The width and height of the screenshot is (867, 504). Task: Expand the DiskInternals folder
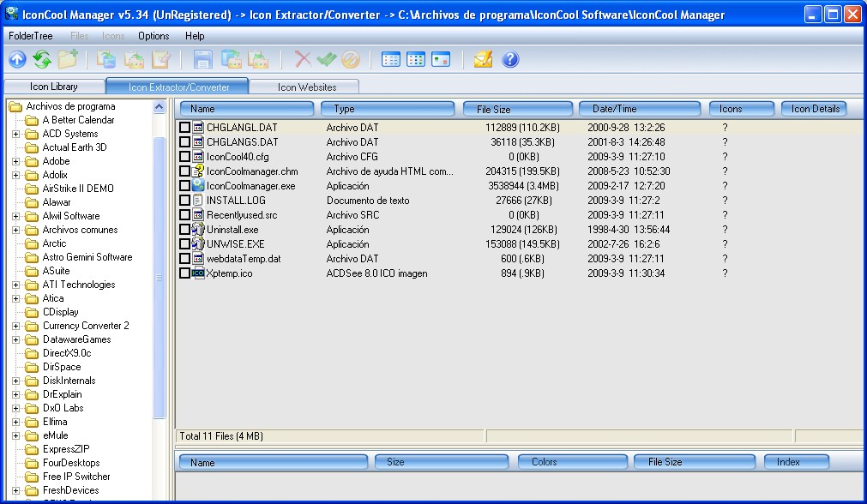pos(16,381)
